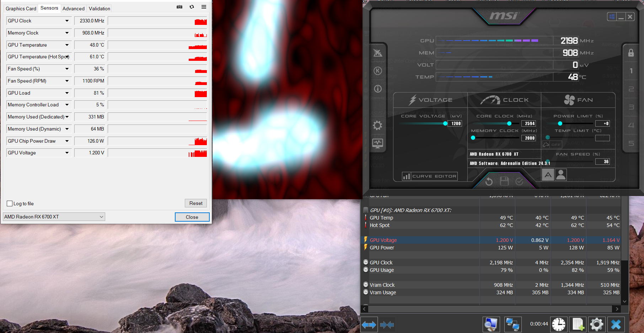The width and height of the screenshot is (644, 333).
Task: Go to the Validation tab
Action: click(x=100, y=9)
